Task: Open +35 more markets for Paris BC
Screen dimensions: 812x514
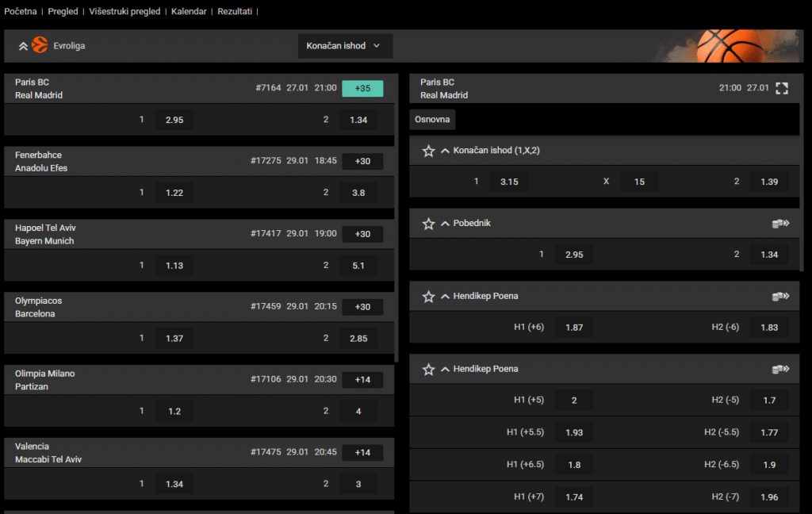Action: 362,89
